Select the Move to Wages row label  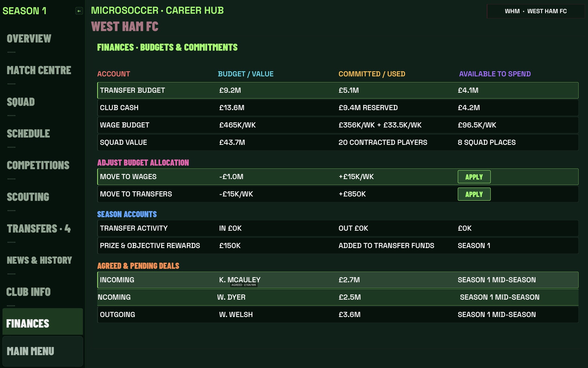coord(128,177)
